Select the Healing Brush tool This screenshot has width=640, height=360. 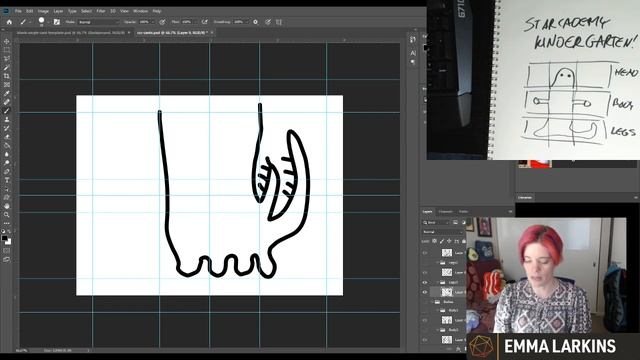pos(7,102)
